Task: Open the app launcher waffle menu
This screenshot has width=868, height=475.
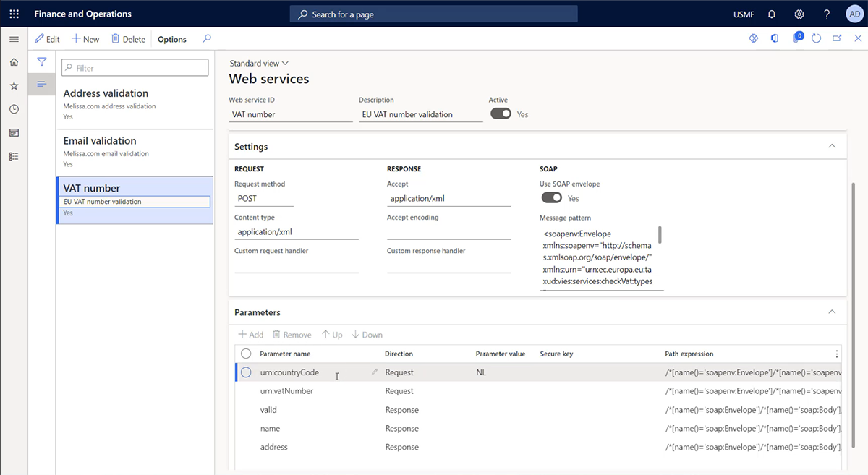Action: click(x=14, y=14)
